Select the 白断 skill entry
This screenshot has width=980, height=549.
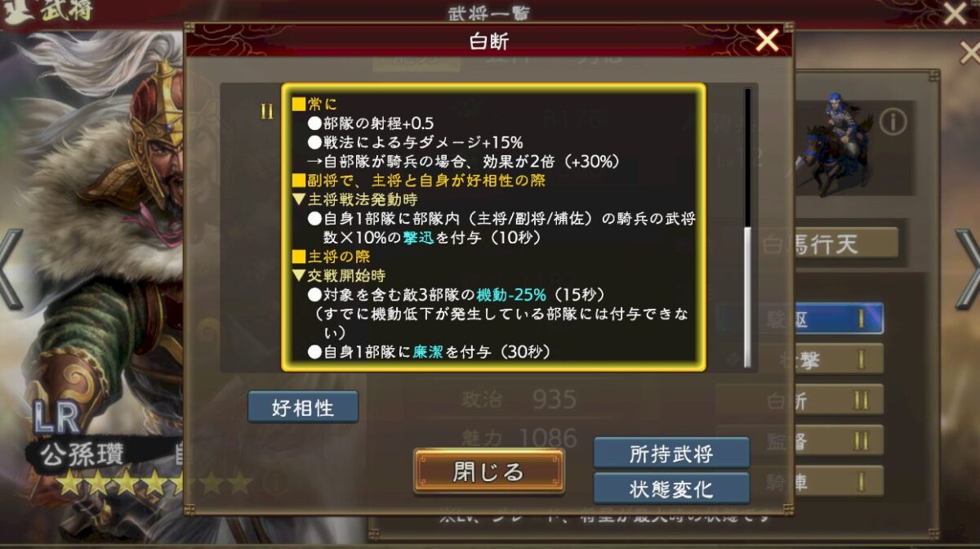tap(800, 400)
